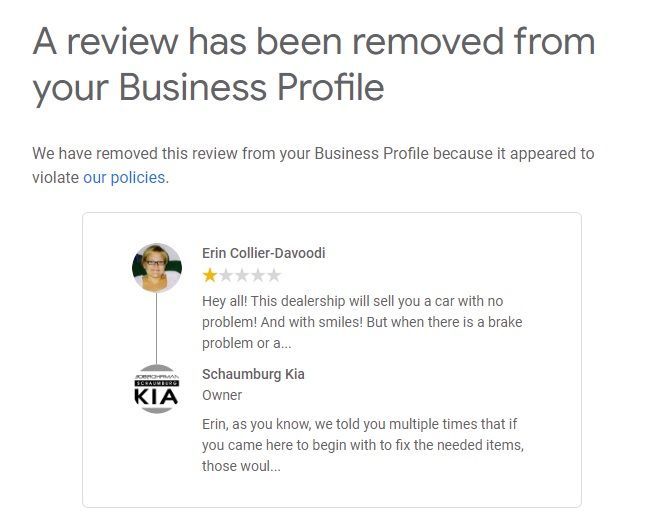Click the Schaumburg Kia logo avatar
The image size is (655, 527).
click(157, 389)
